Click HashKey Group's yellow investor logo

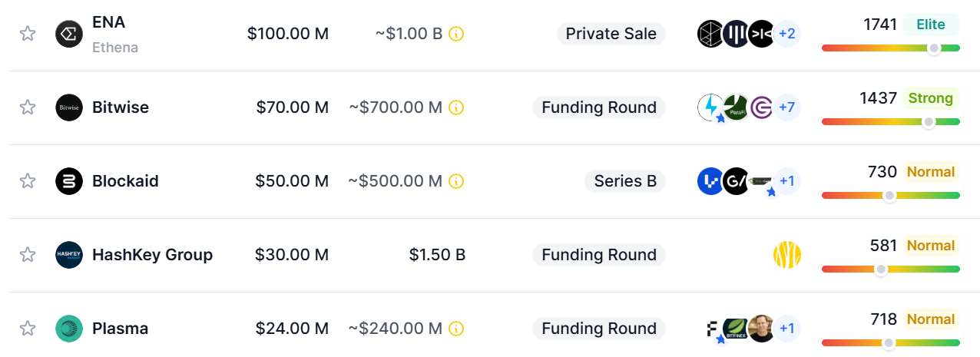[787, 255]
